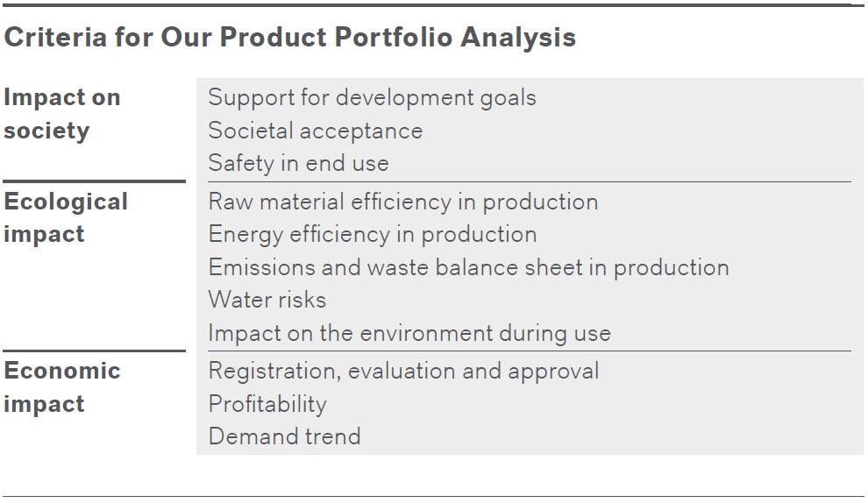
Task: Click the word Ecological in left column
Action: [66, 202]
